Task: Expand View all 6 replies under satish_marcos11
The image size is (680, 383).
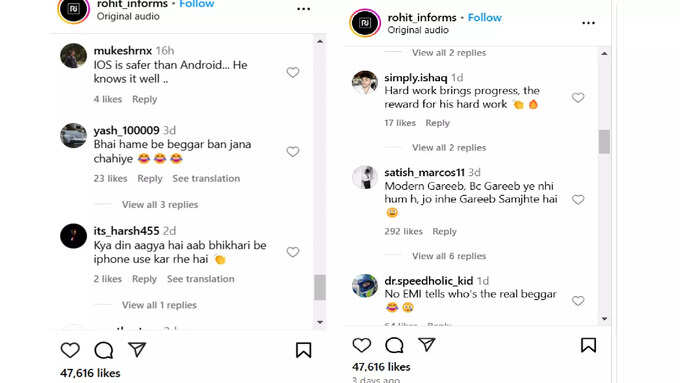Action: (449, 256)
